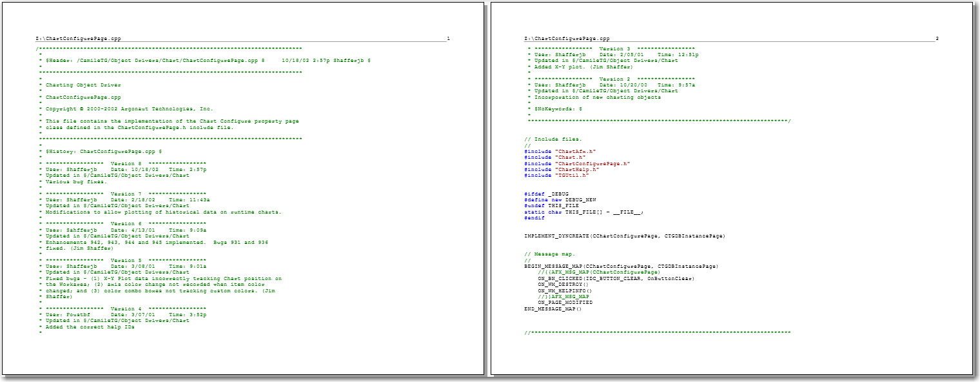Click 'Fixed bugs - (1) X-Y Plot data' line
980x382 pixels.
pyautogui.click(x=160, y=278)
